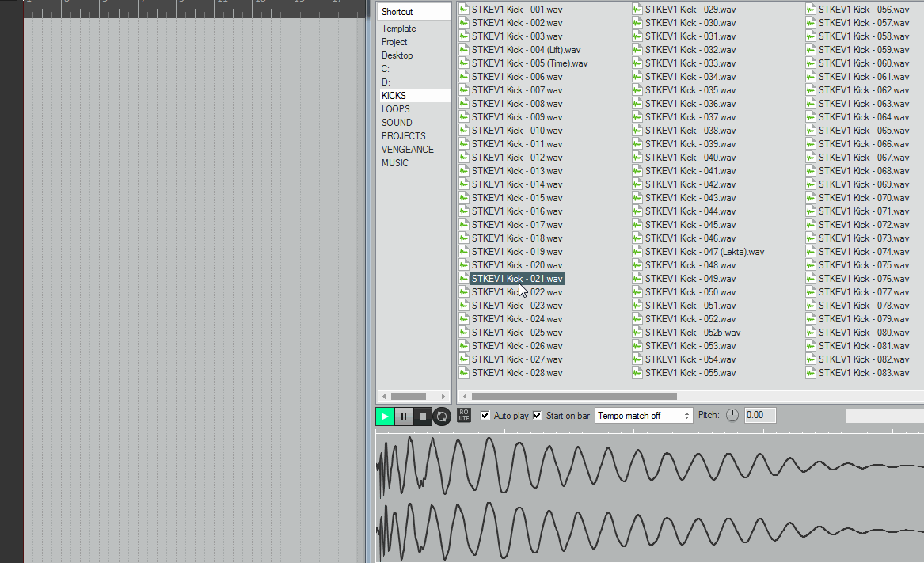Click the file icon of Kick - 001.wav
The width and height of the screenshot is (924, 563).
(464, 10)
